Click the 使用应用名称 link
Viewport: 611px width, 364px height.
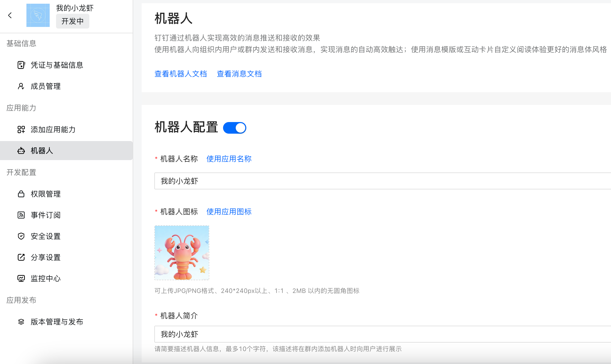point(229,159)
